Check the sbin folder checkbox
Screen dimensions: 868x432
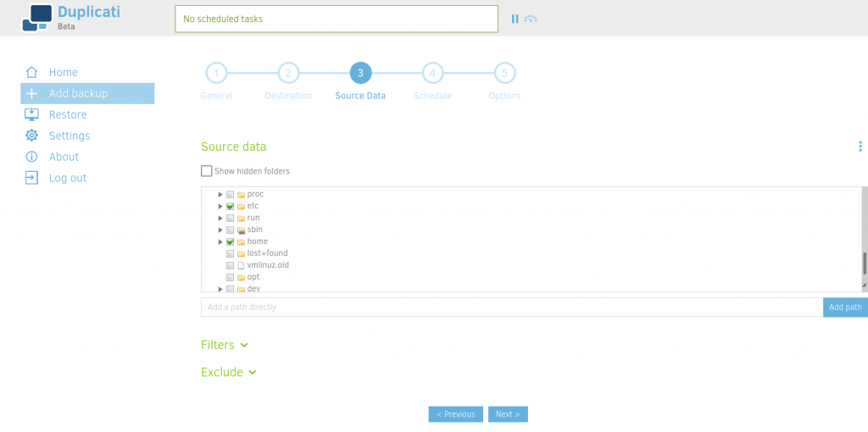pos(231,230)
